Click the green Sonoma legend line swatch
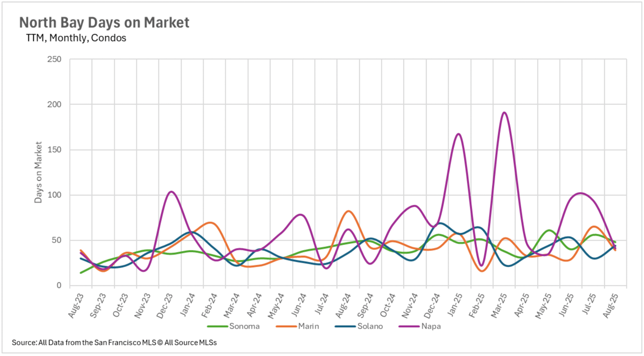This screenshot has width=644, height=356. [218, 326]
